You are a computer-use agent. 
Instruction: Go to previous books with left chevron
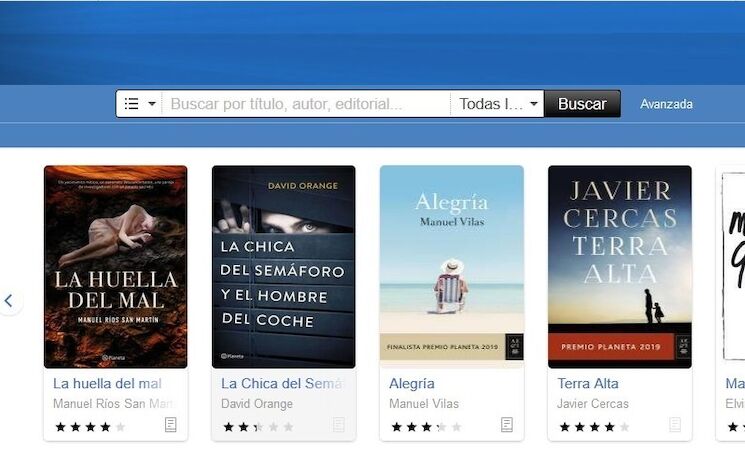click(x=9, y=300)
